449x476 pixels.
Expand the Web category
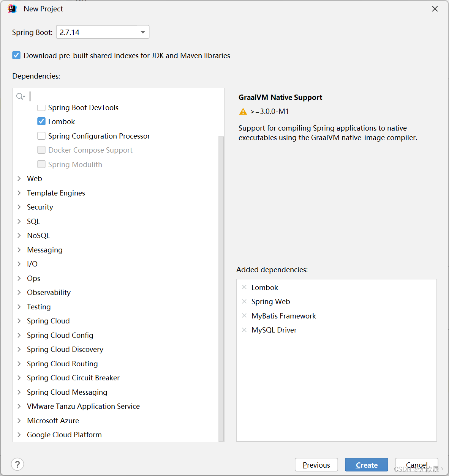19,178
